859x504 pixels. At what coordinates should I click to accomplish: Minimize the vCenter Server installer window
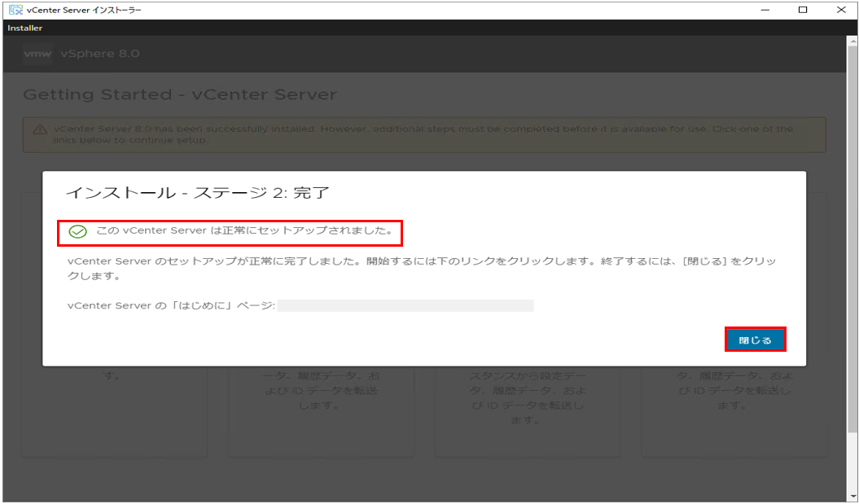point(765,10)
